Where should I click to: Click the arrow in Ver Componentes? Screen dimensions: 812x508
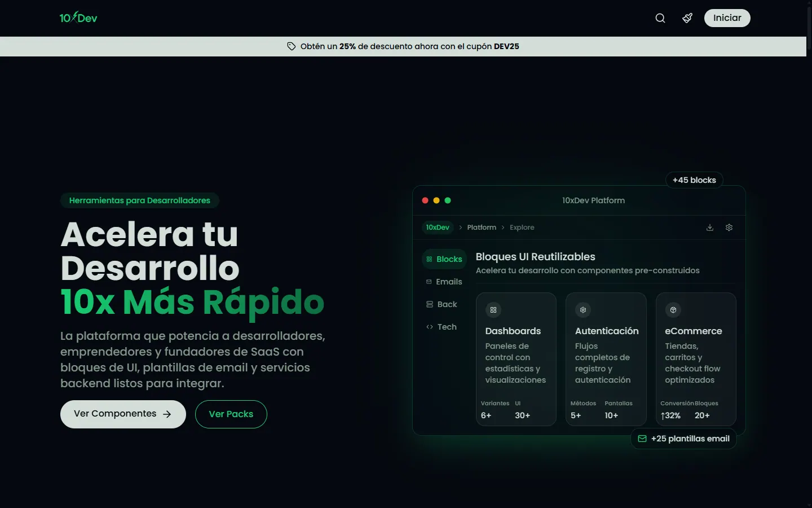(x=167, y=414)
